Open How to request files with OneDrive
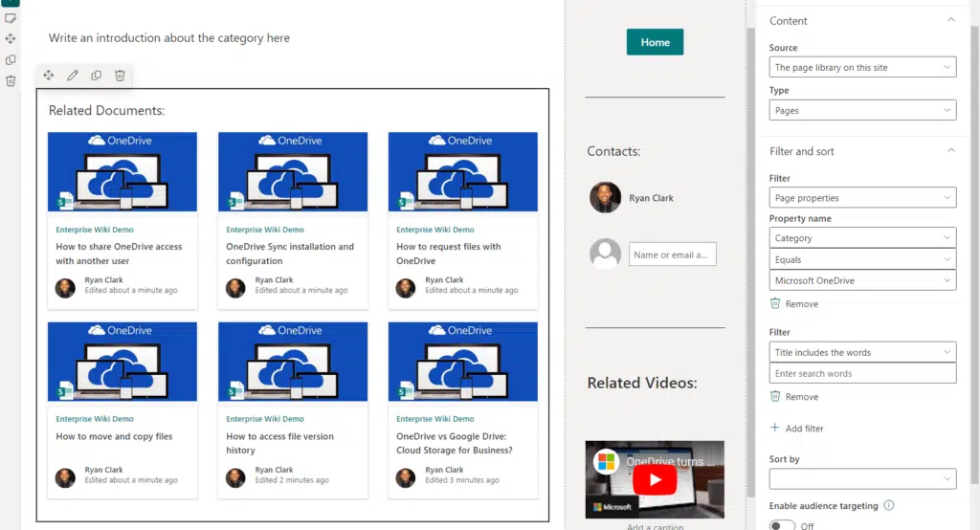The width and height of the screenshot is (980, 530). (x=448, y=254)
